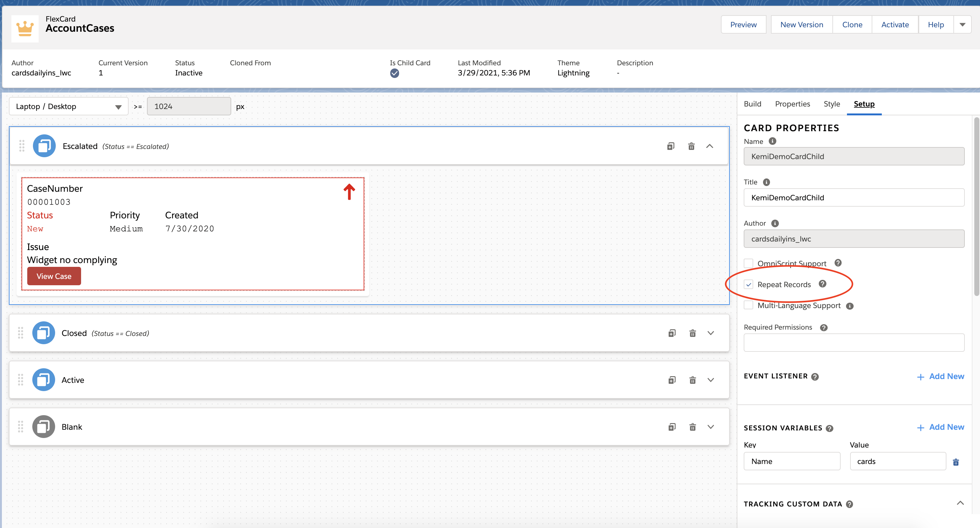This screenshot has height=528, width=980.
Task: Open the Laptop / Desktop device dropdown
Action: [x=68, y=106]
